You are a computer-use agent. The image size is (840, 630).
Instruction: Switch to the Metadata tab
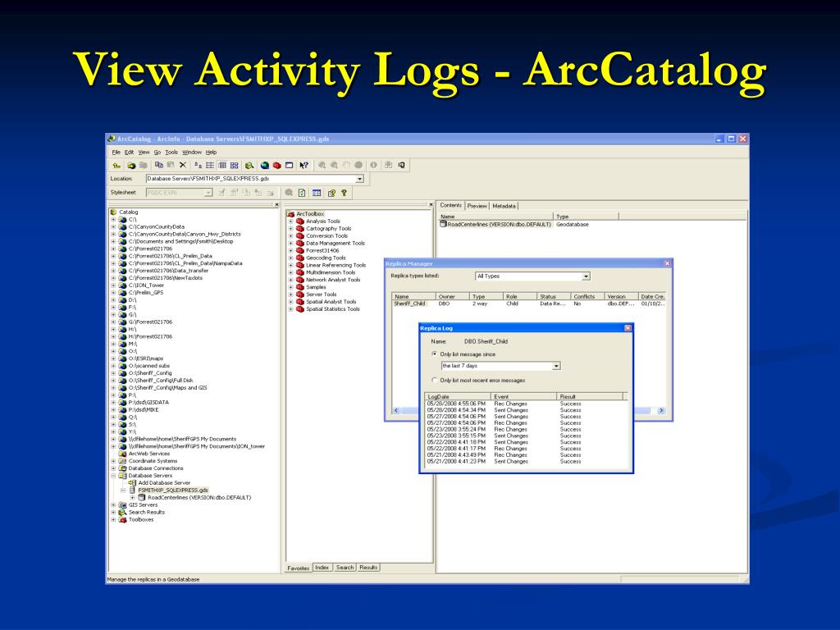(504, 206)
